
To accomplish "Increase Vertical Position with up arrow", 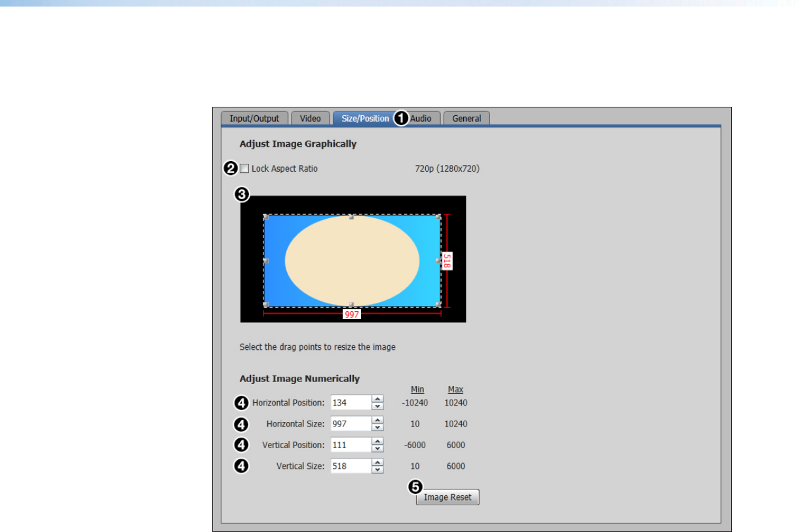I will [377, 441].
